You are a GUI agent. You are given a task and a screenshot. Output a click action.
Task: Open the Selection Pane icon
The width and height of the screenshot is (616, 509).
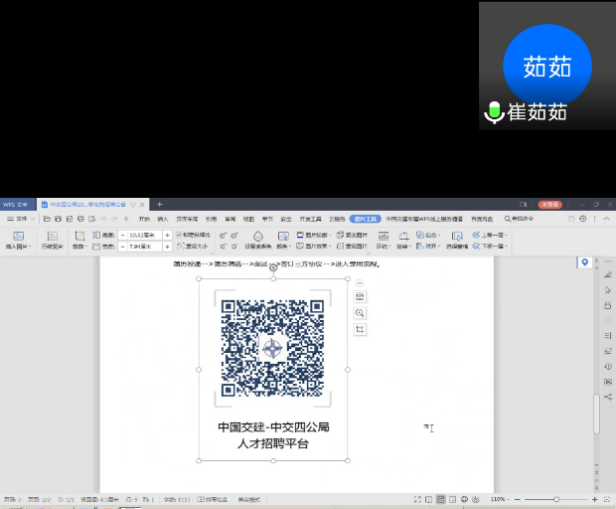pyautogui.click(x=456, y=240)
